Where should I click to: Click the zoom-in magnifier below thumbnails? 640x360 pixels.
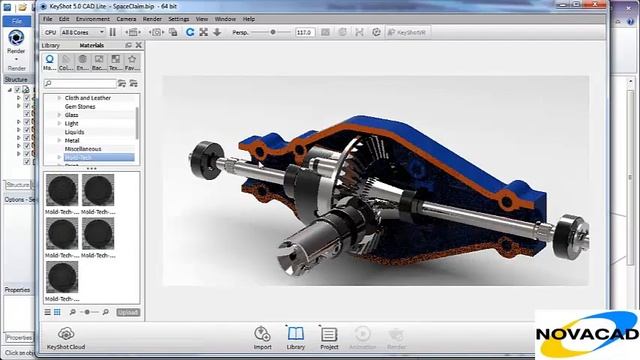[106, 312]
